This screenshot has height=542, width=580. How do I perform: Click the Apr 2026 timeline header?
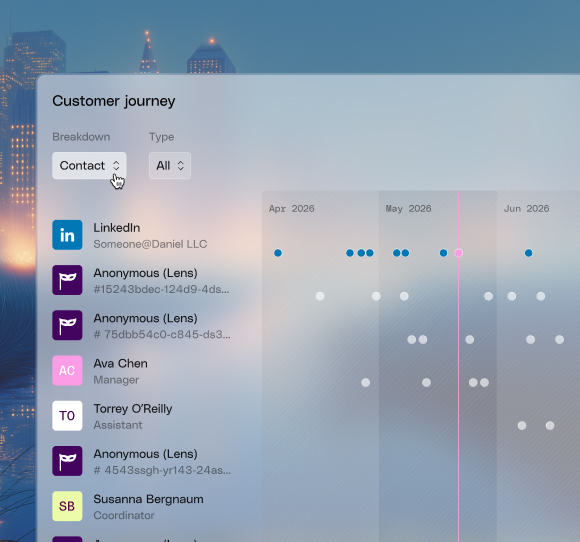coord(291,209)
